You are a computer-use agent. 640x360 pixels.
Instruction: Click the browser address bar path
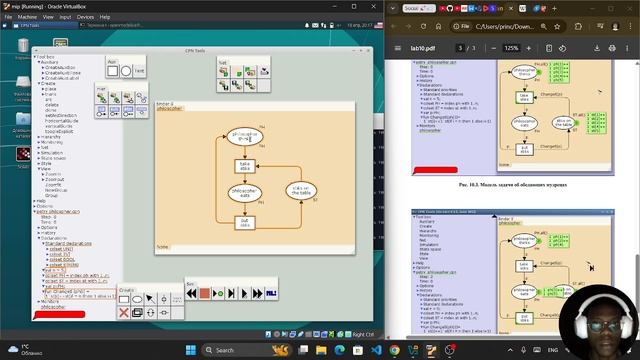pos(504,27)
